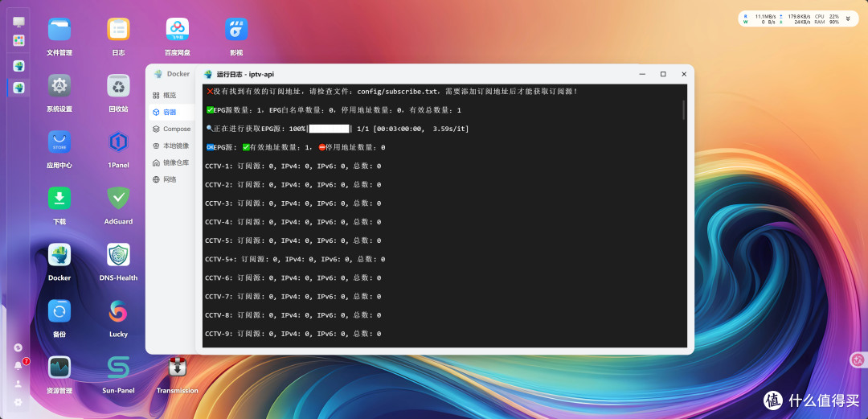
Task: Open the app grid launcher icon
Action: 18,40
